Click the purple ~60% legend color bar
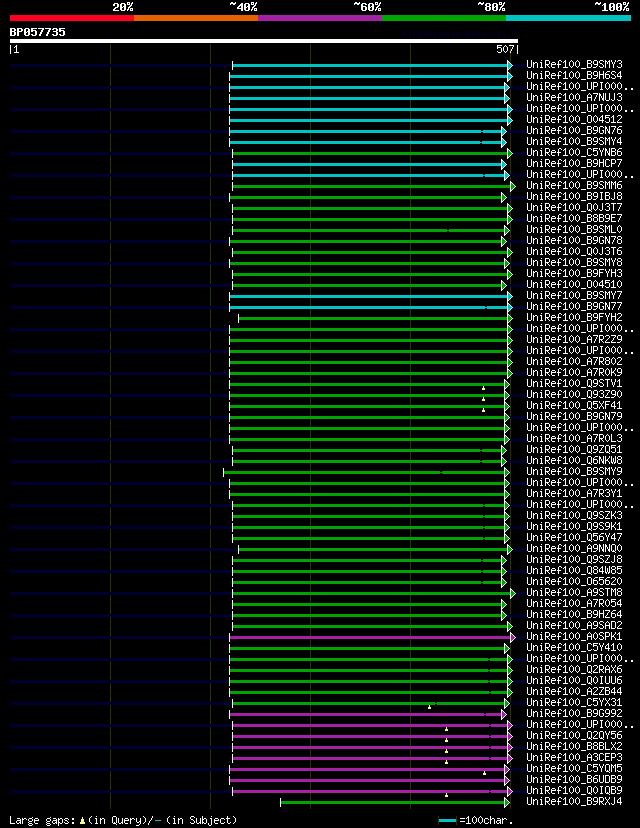The height and width of the screenshot is (828, 640). tap(320, 18)
